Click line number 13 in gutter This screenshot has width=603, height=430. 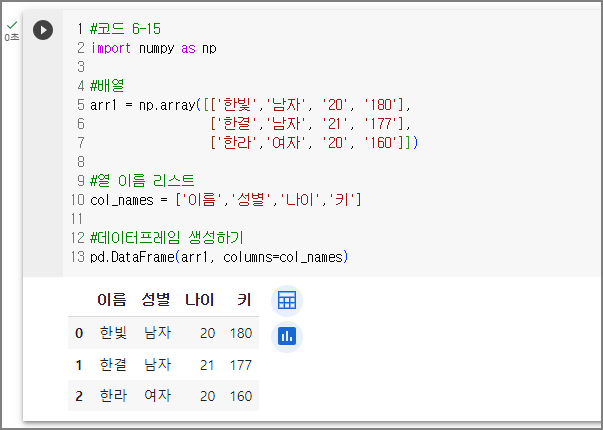77,257
